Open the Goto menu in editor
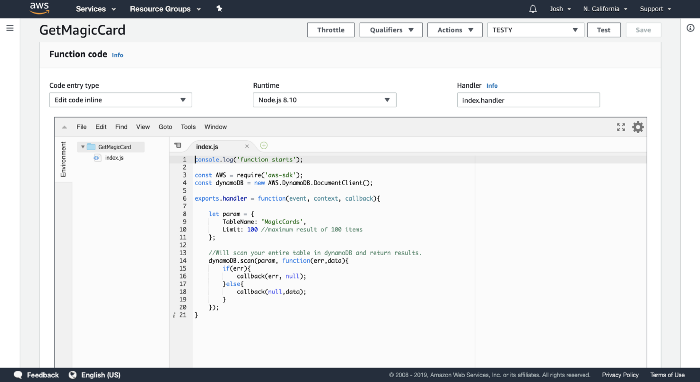The width and height of the screenshot is (700, 382). tap(165, 127)
